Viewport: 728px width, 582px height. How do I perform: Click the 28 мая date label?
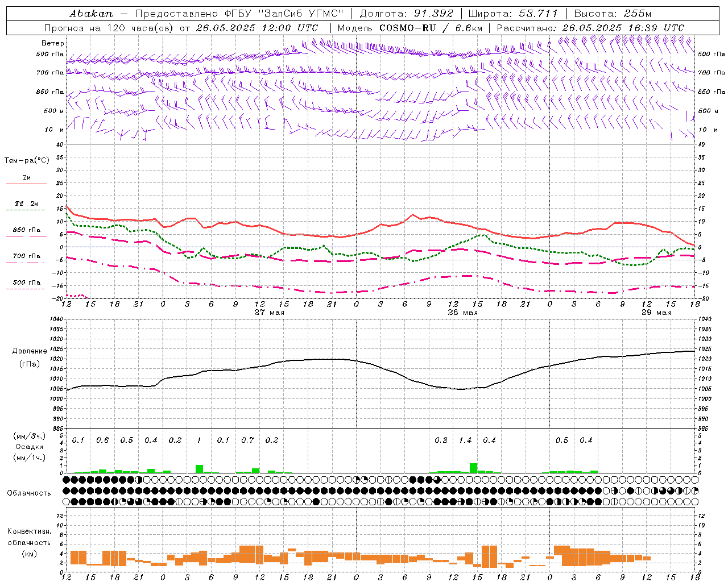pyautogui.click(x=462, y=312)
